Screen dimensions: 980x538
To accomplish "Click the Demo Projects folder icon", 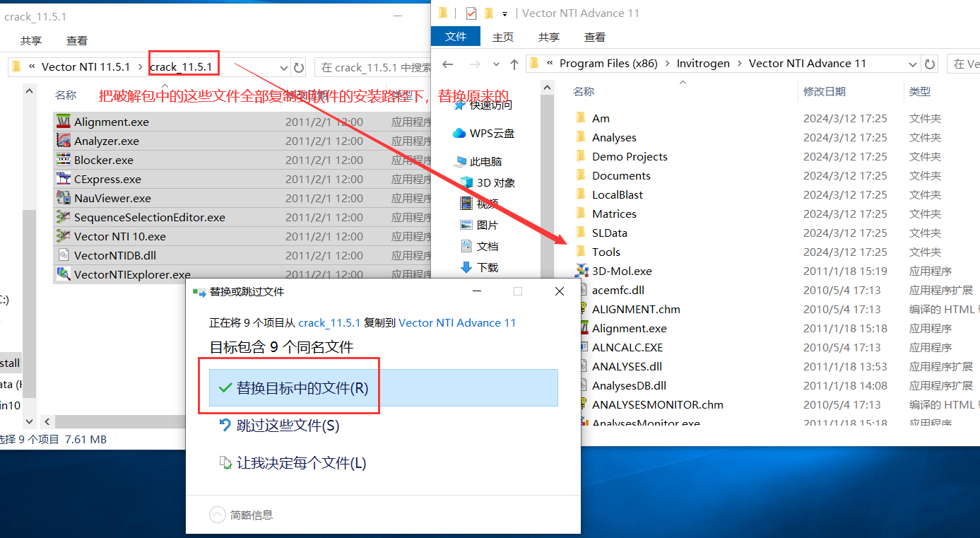I will [x=581, y=156].
